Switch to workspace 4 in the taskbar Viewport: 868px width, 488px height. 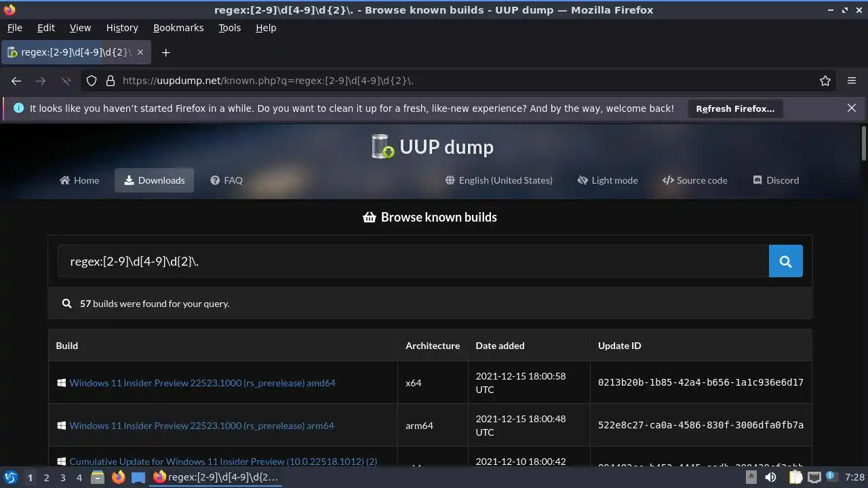pyautogui.click(x=79, y=478)
